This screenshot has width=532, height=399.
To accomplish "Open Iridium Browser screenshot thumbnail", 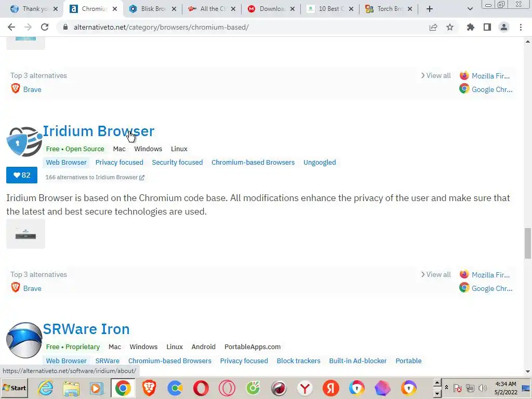I will point(26,234).
